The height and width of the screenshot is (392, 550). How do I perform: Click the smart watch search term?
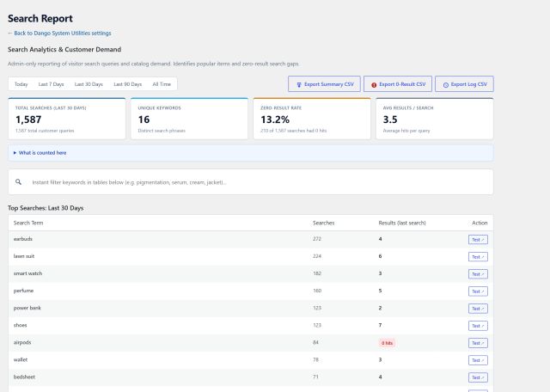(27, 273)
